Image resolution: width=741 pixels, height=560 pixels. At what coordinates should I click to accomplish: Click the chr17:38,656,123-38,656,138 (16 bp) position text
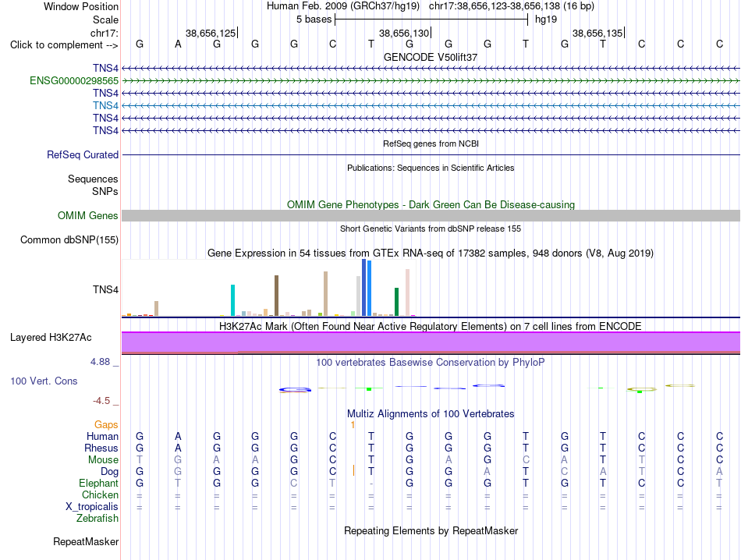pyautogui.click(x=512, y=6)
